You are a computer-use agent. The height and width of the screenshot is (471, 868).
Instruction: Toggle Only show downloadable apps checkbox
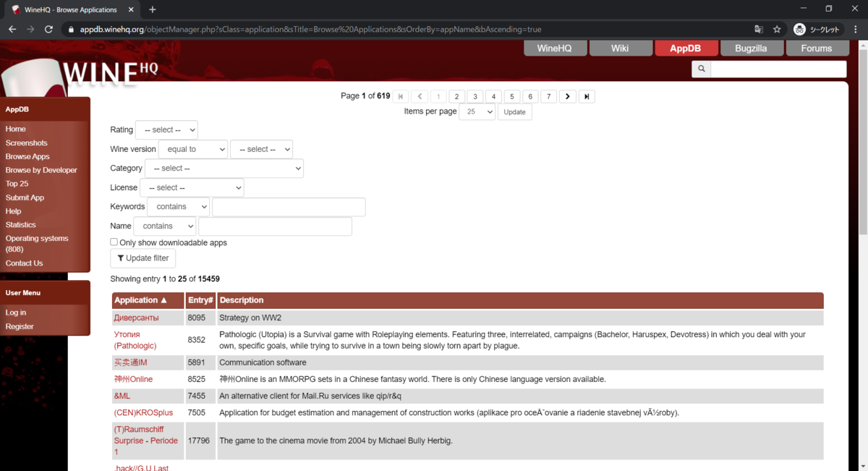(x=114, y=242)
